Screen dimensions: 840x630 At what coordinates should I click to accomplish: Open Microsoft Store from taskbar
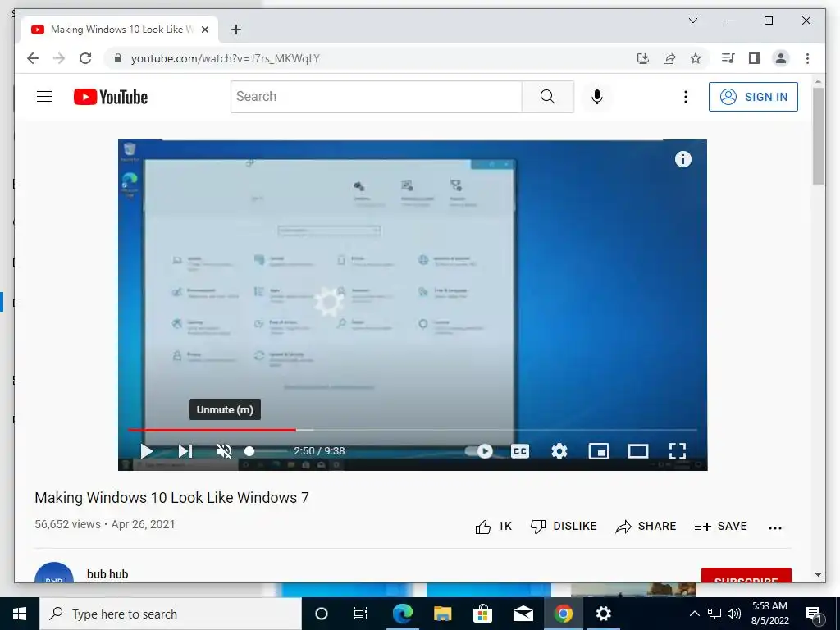(x=482, y=614)
